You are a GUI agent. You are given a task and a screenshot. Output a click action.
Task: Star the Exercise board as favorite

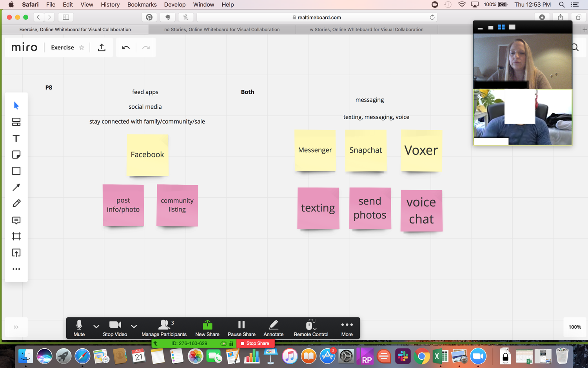pos(82,47)
